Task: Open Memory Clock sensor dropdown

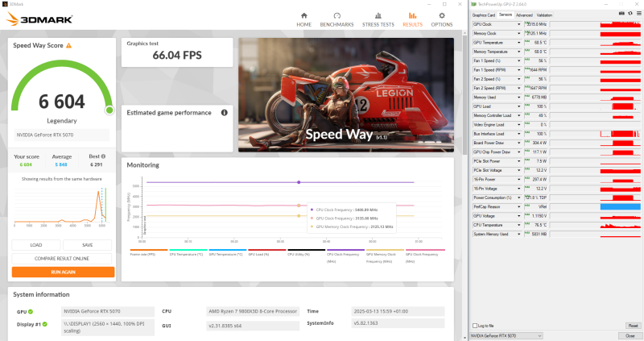Action: pos(518,33)
